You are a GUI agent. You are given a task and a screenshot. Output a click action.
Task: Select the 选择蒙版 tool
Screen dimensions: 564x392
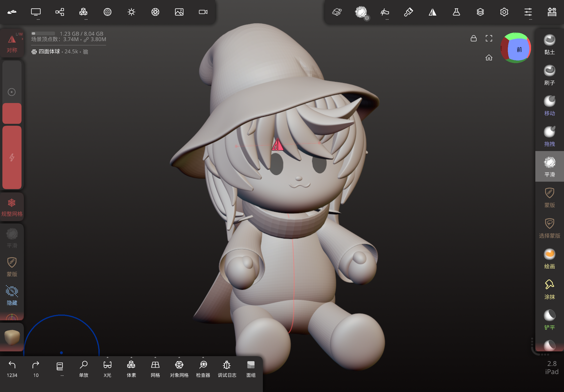click(549, 228)
